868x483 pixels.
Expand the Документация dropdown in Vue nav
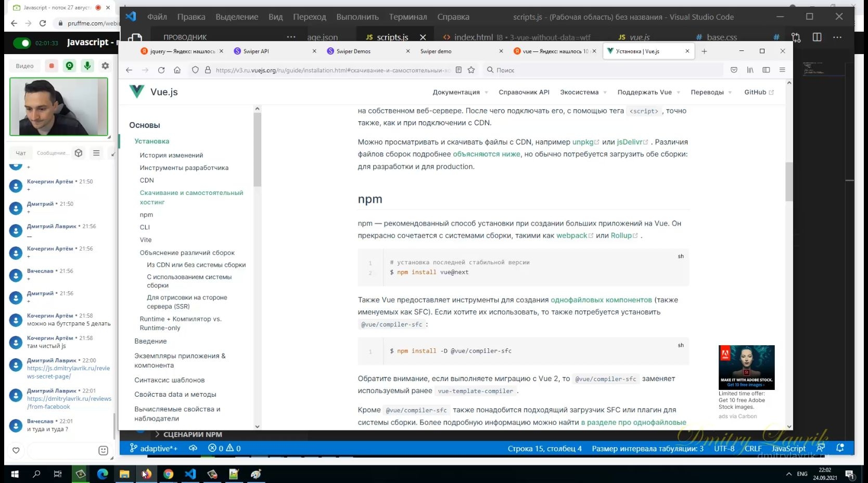(460, 93)
